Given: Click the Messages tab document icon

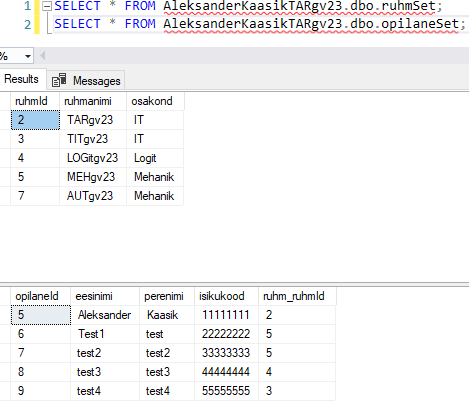Looking at the screenshot, I should (59, 80).
